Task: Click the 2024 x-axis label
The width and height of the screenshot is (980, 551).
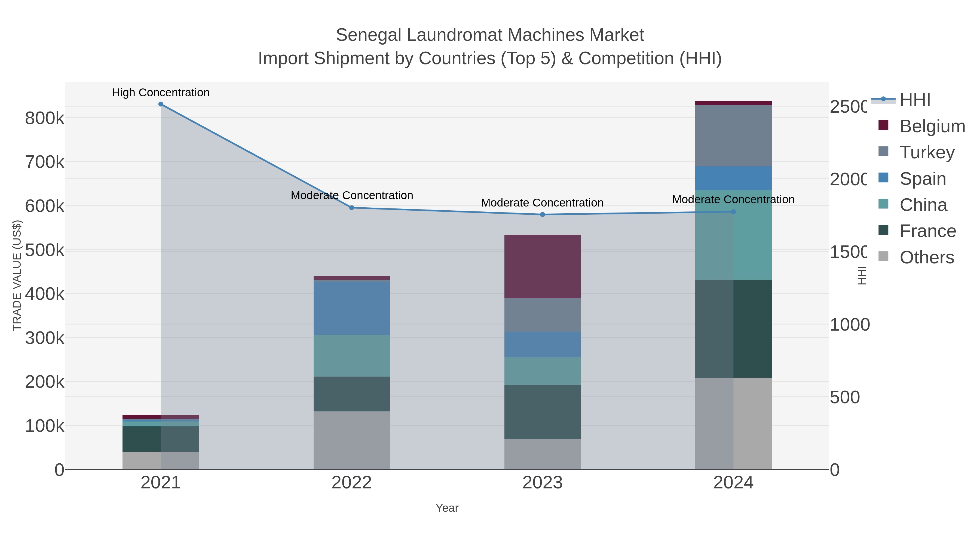Action: click(x=733, y=483)
